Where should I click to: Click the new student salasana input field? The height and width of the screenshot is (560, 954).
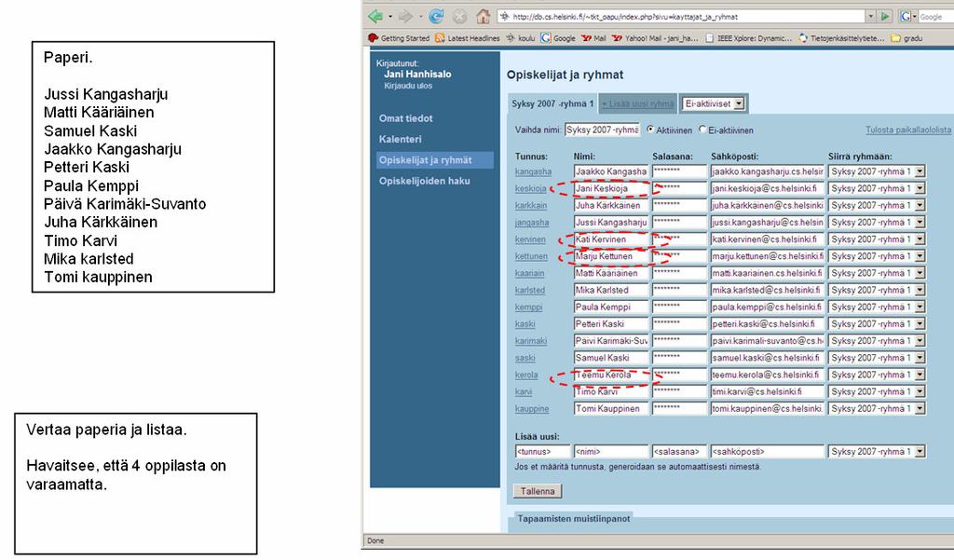(x=679, y=452)
